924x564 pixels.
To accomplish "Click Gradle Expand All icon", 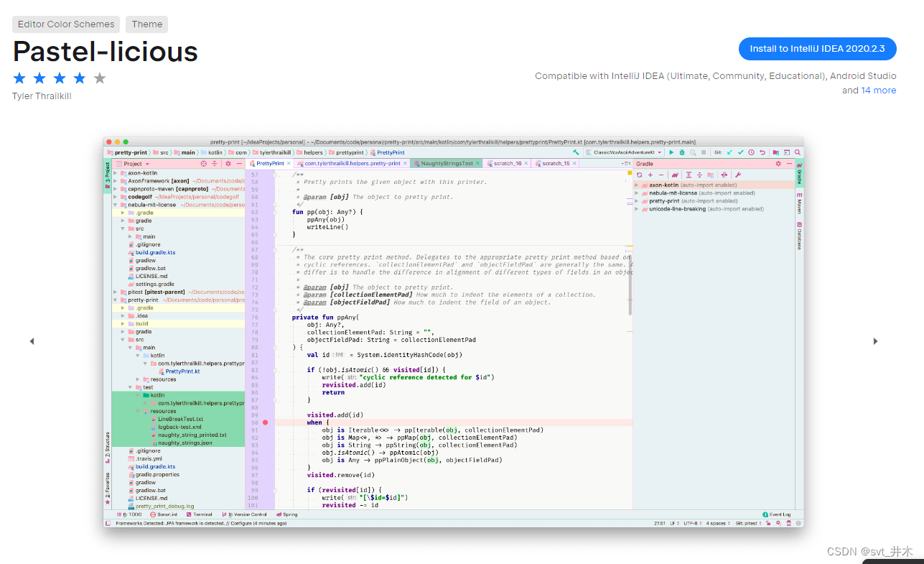I will pos(689,175).
